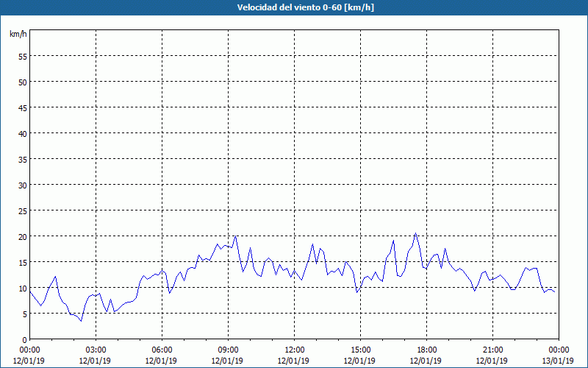
Task: Click the 40 value on the vertical axis
Action: pos(23,133)
